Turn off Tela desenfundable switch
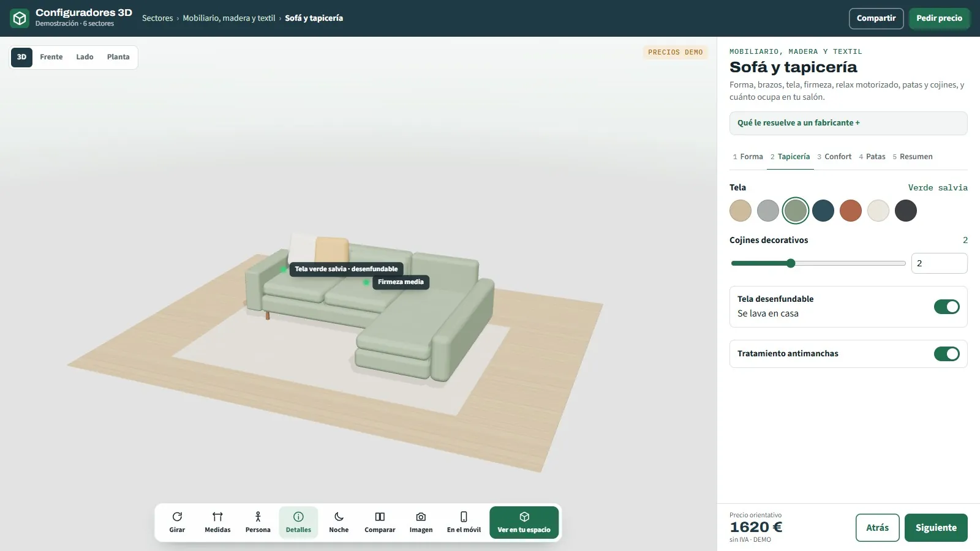Image resolution: width=980 pixels, height=551 pixels. (x=947, y=307)
